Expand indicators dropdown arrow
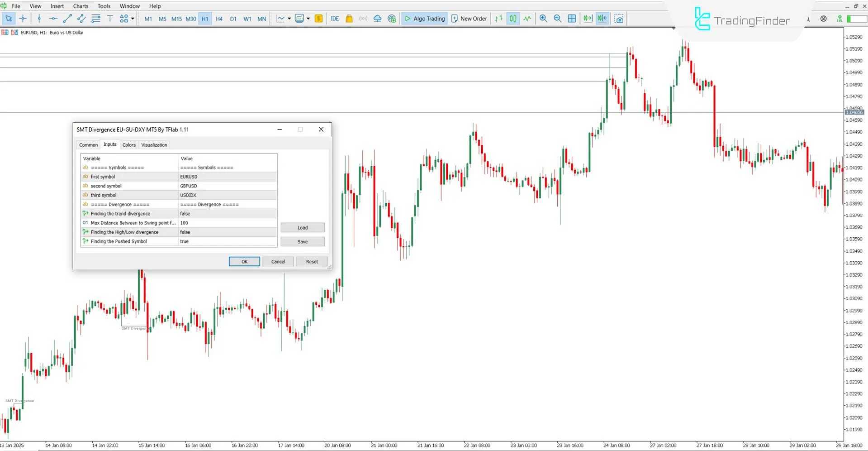Screen dimensions: 868x451 (308, 19)
